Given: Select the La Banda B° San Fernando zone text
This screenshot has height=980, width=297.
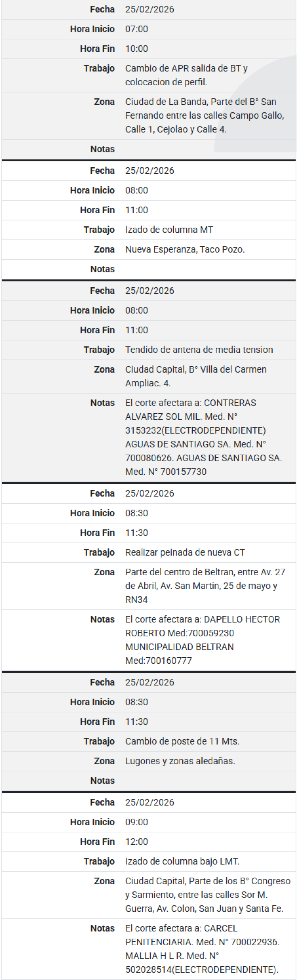Looking at the screenshot, I should coord(204,115).
